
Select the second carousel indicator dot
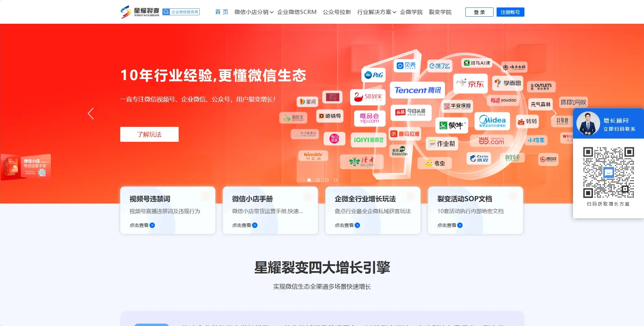pos(318,180)
